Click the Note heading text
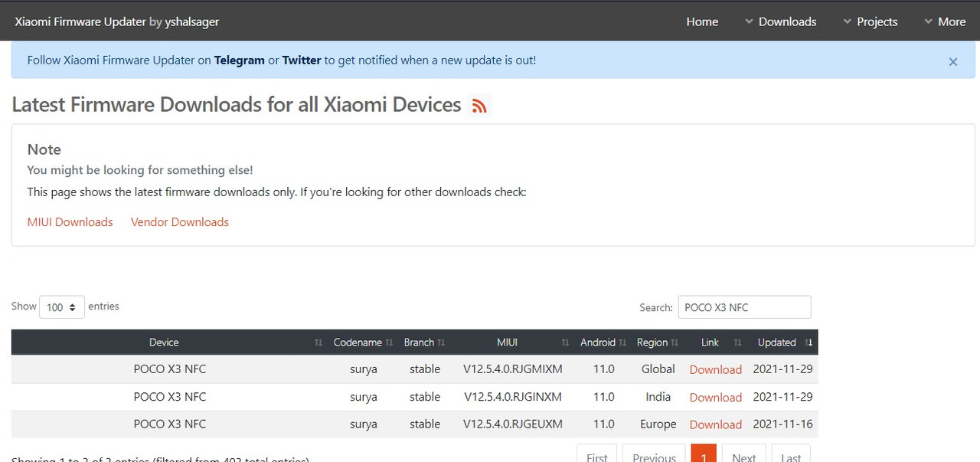The width and height of the screenshot is (980, 462). point(44,149)
